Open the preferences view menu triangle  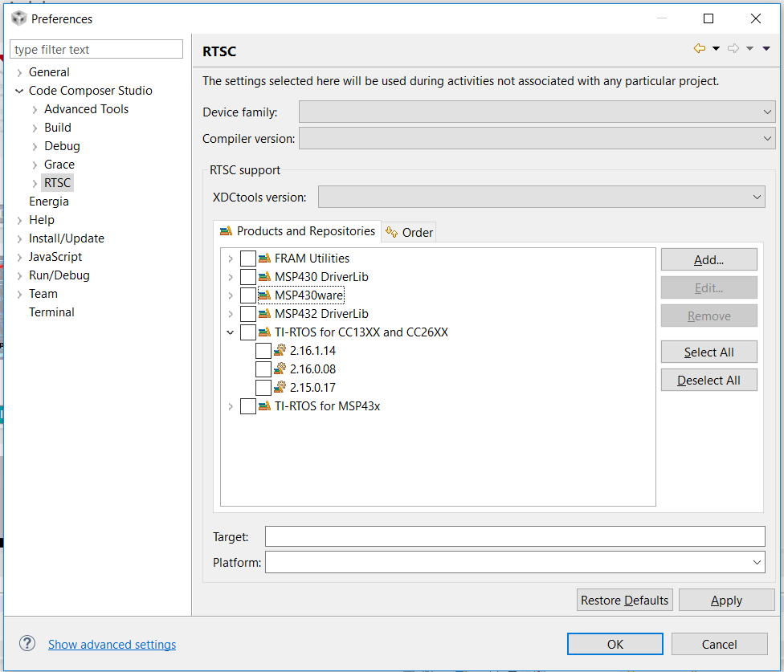click(x=766, y=48)
